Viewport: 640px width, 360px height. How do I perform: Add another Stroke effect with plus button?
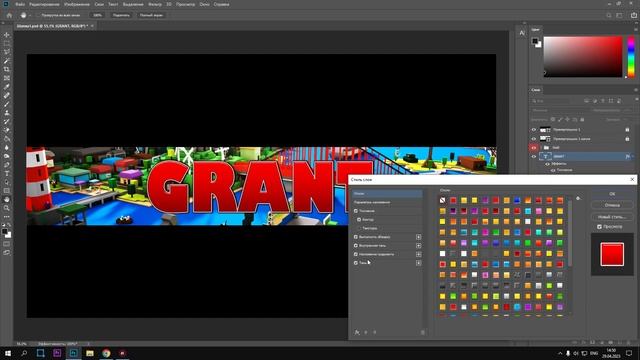tap(418, 237)
